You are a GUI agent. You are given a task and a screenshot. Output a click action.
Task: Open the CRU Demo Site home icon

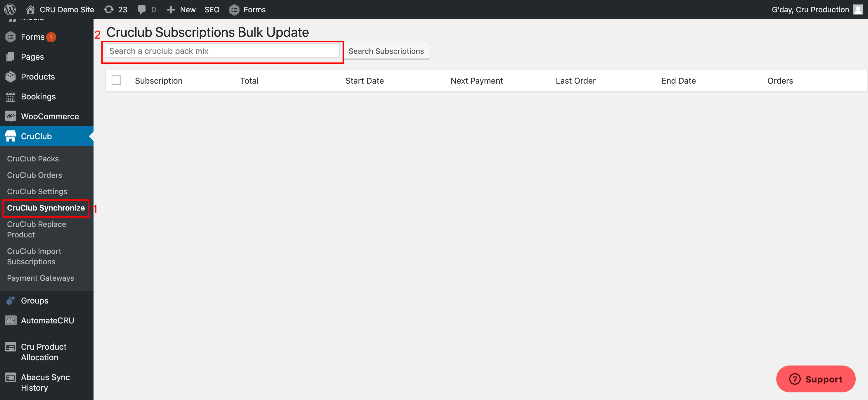click(x=30, y=9)
